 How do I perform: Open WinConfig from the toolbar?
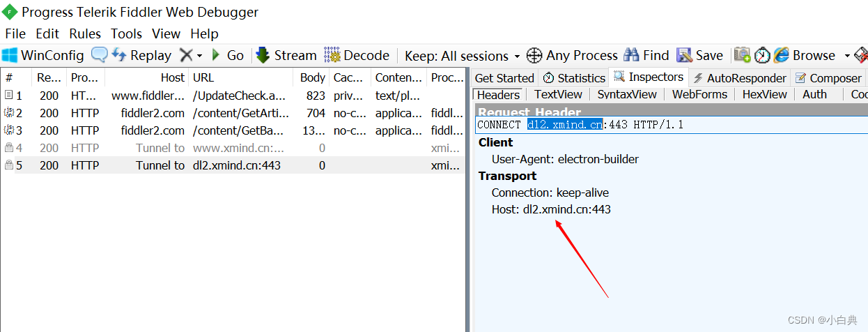[x=43, y=55]
